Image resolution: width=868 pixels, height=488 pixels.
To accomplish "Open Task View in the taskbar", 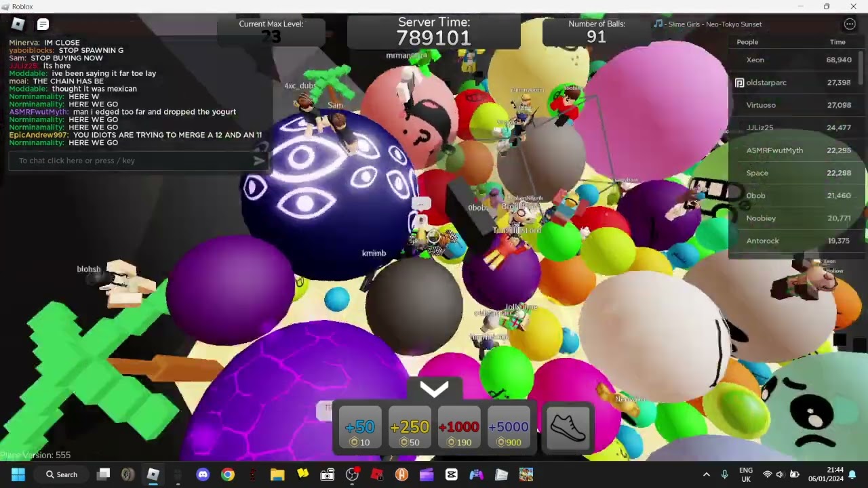I will tap(103, 474).
